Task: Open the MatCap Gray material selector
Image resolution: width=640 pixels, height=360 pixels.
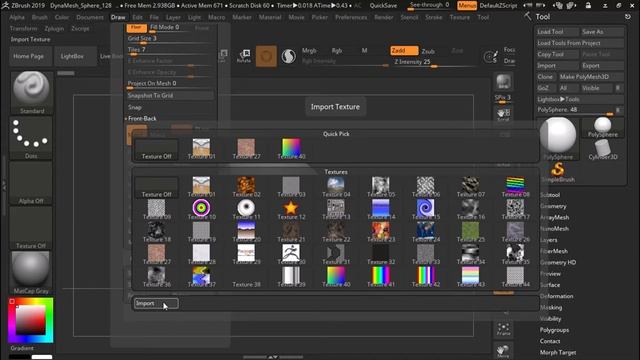Action: pos(31,273)
